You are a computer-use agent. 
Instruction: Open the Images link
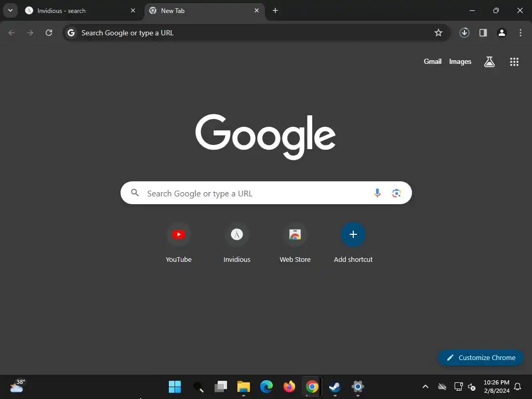(x=460, y=62)
